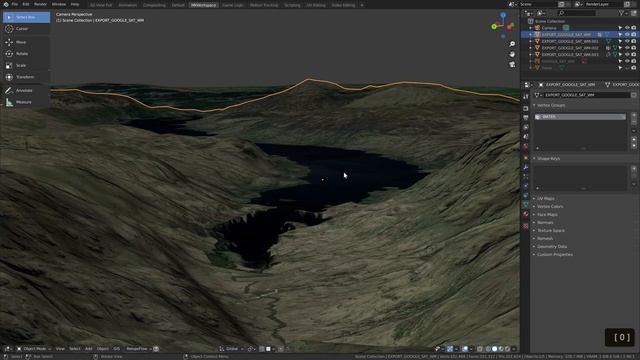Viewport: 640px width, 360px height.
Task: Expand the Custom Properties panel
Action: point(554,254)
